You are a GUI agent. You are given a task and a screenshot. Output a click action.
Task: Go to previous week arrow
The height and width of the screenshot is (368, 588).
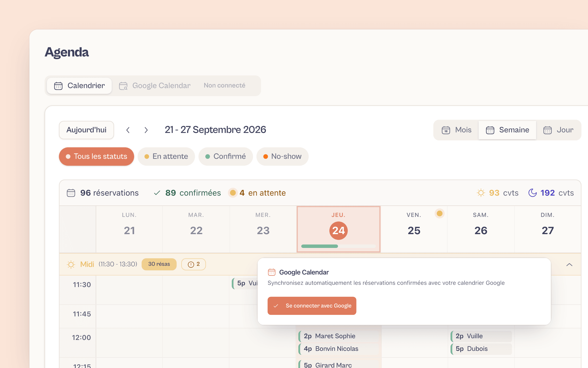click(128, 130)
